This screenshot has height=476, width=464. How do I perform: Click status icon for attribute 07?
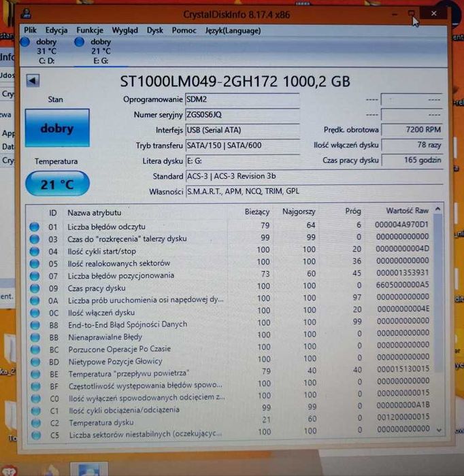pos(35,276)
